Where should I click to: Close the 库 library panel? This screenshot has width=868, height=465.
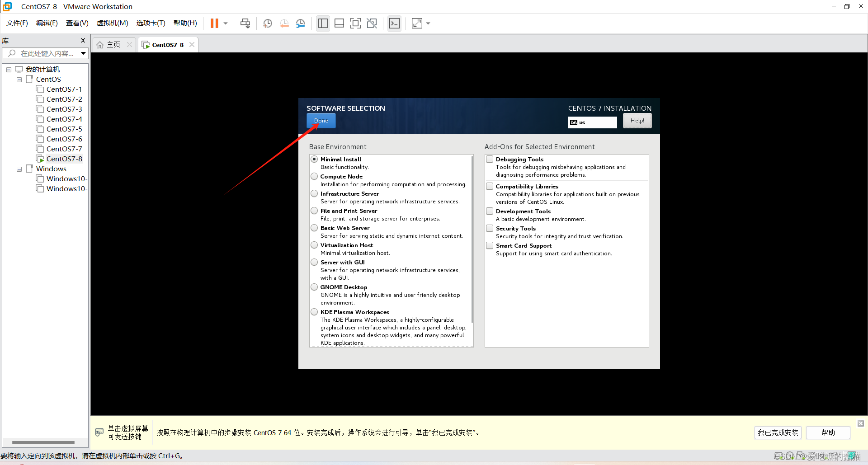tap(83, 41)
